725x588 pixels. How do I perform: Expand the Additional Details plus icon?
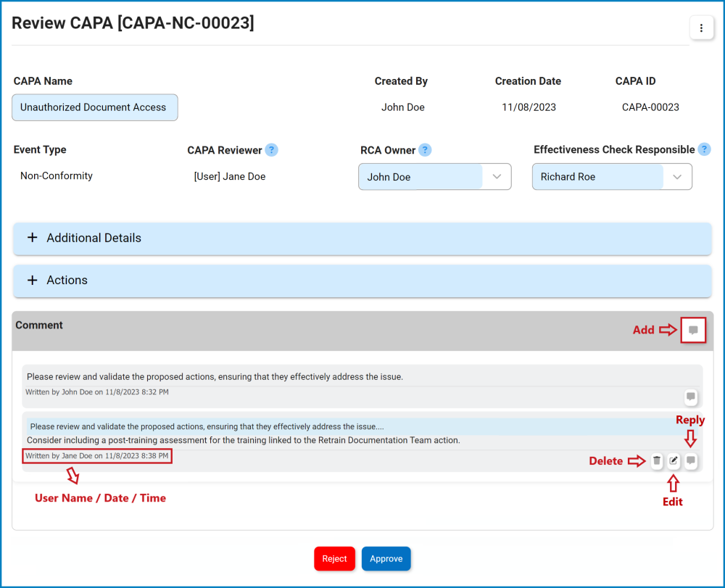[x=33, y=238]
